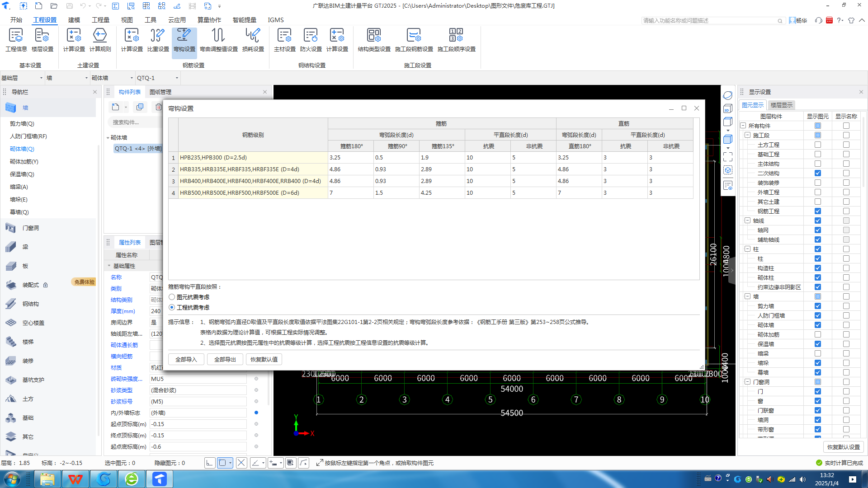Click 恢复默认设置 in display settings

pos(844,447)
